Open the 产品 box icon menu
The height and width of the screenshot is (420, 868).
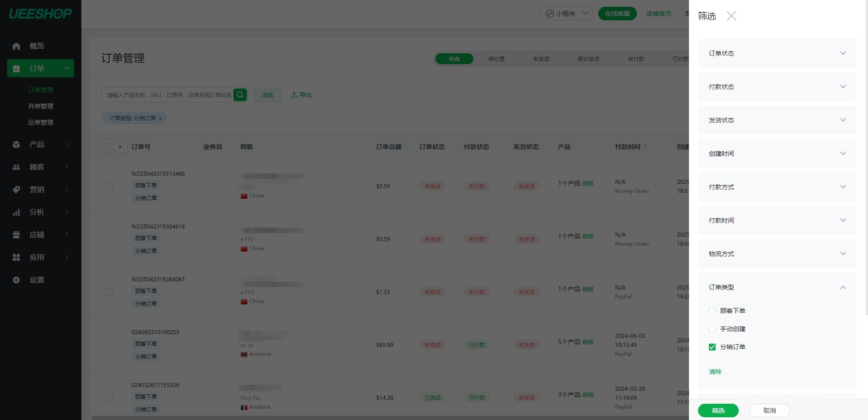[x=16, y=145]
